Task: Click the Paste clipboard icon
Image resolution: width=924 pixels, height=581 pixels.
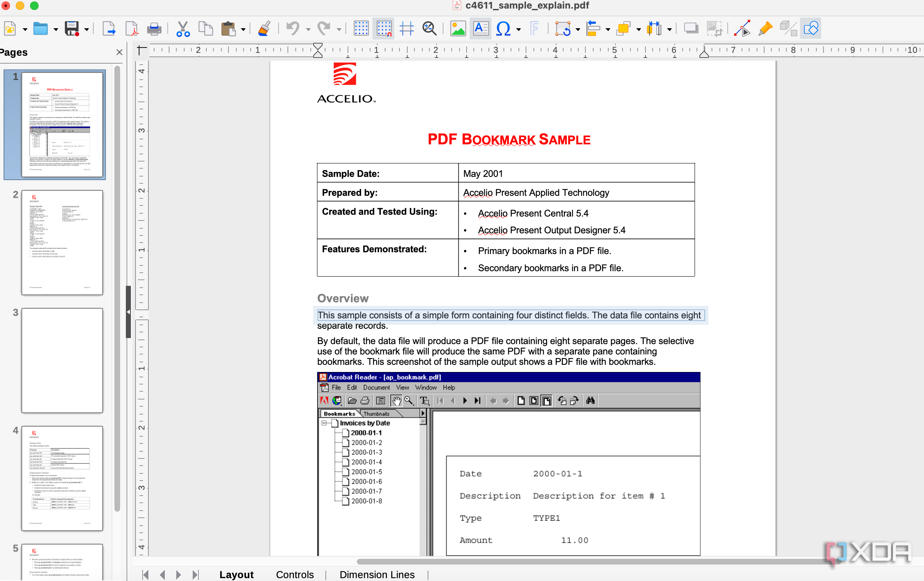Action: coord(229,29)
